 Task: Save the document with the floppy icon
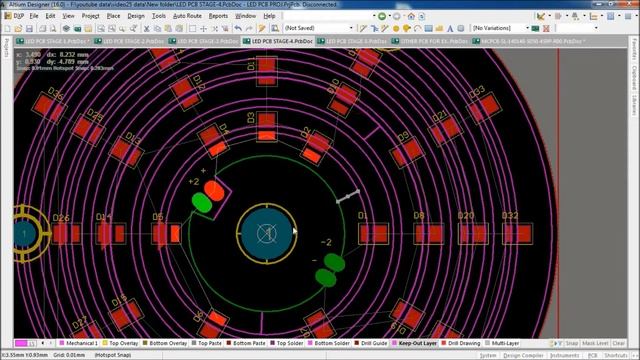(29, 29)
